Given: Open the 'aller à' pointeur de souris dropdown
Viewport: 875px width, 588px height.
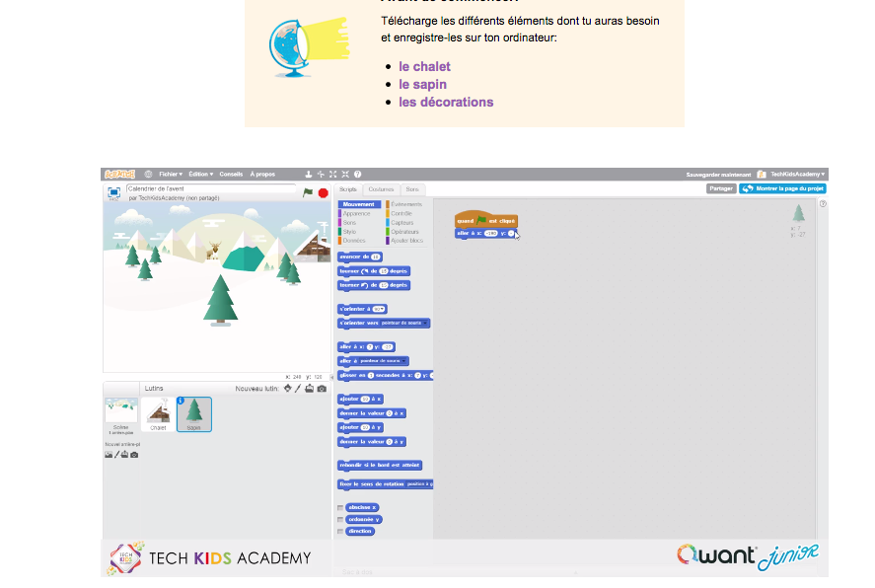Looking at the screenshot, I should (x=382, y=361).
